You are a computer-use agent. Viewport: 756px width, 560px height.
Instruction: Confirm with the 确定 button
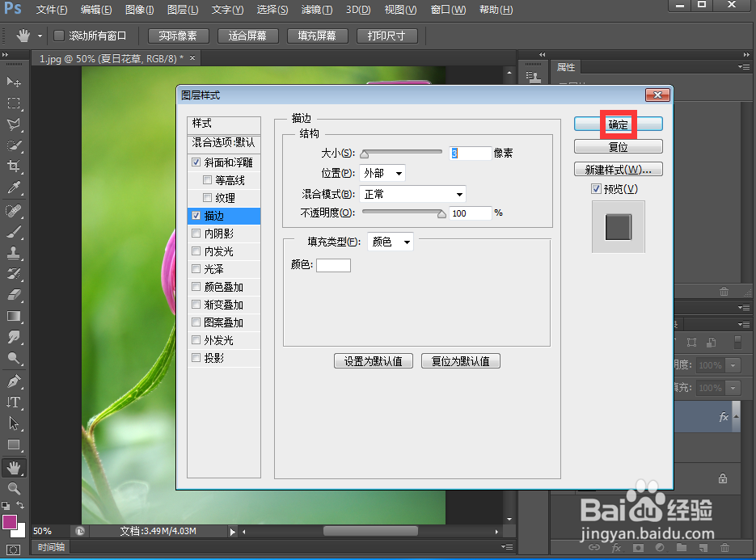pyautogui.click(x=618, y=124)
